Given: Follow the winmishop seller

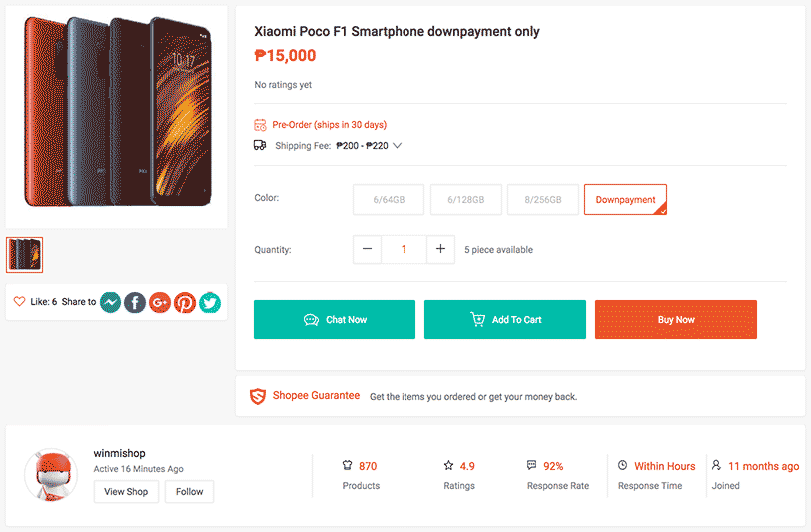Looking at the screenshot, I should coord(190,492).
